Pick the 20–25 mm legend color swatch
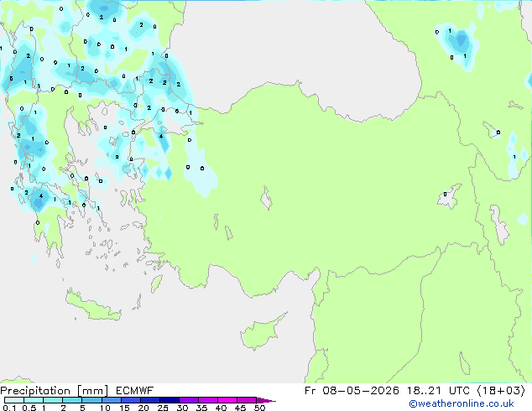 pos(150,400)
